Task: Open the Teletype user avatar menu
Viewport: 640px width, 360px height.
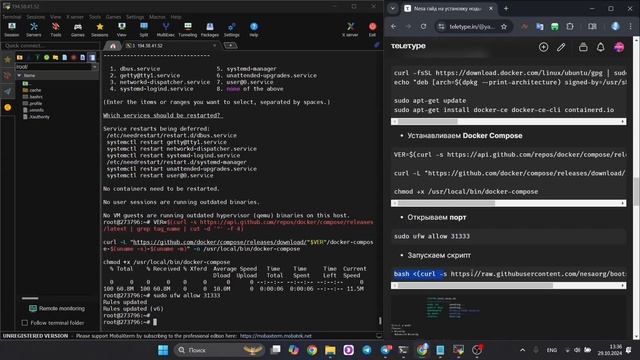Action: [619, 47]
